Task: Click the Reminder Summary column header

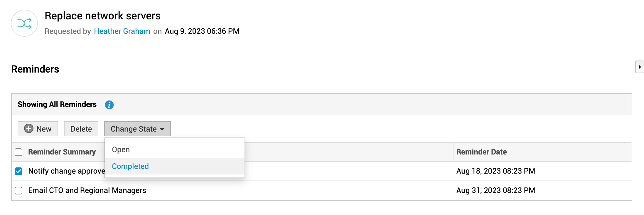Action: click(62, 152)
